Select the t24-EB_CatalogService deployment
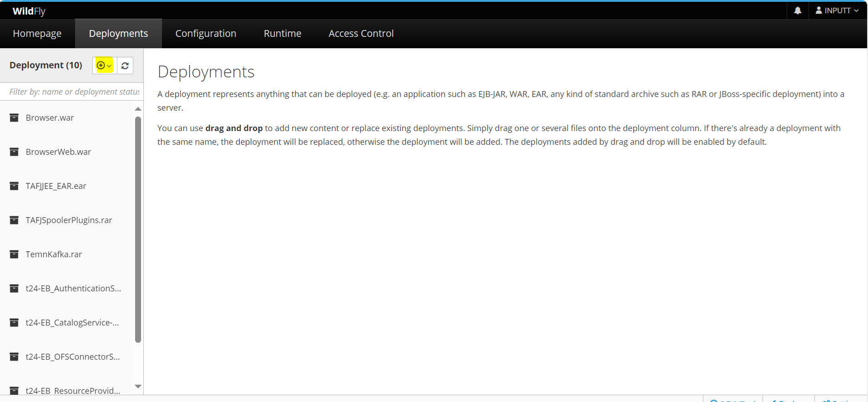The image size is (868, 402). click(x=67, y=323)
